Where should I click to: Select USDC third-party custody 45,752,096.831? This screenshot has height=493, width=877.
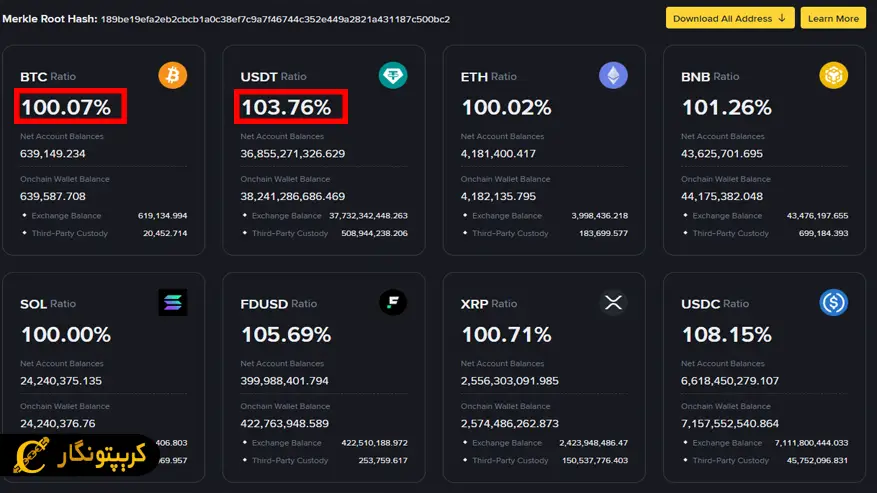(817, 460)
